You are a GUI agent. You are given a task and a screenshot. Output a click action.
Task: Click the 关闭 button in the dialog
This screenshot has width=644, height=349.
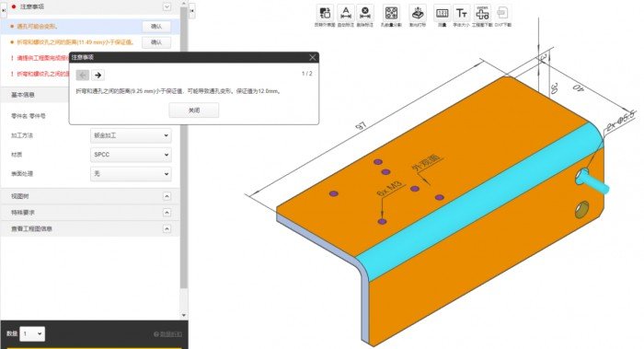[x=194, y=111]
